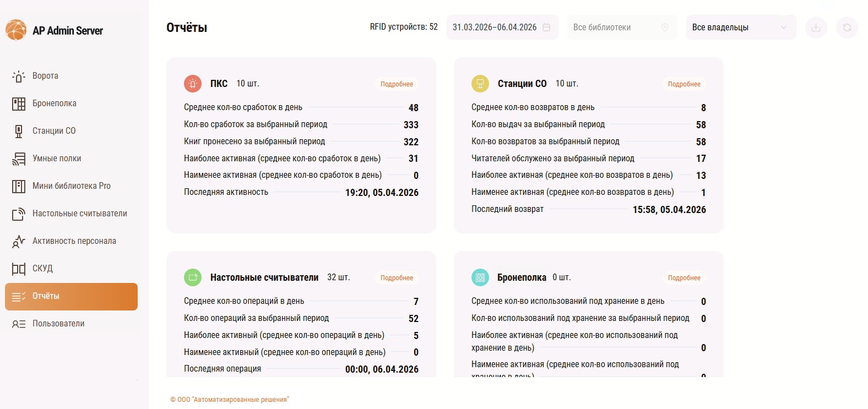The image size is (868, 409).
Task: Click Подробнее on the Станции СО card
Action: pyautogui.click(x=684, y=84)
